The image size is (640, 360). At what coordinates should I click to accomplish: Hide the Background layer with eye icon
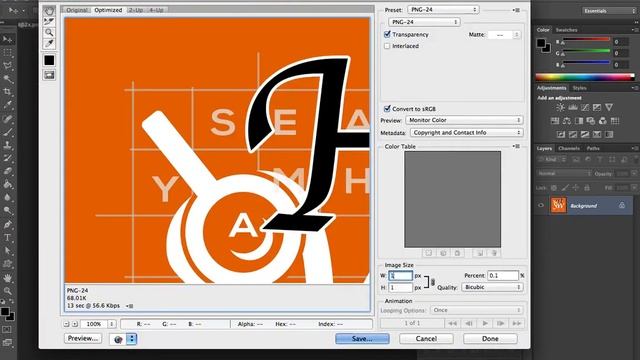click(x=541, y=205)
